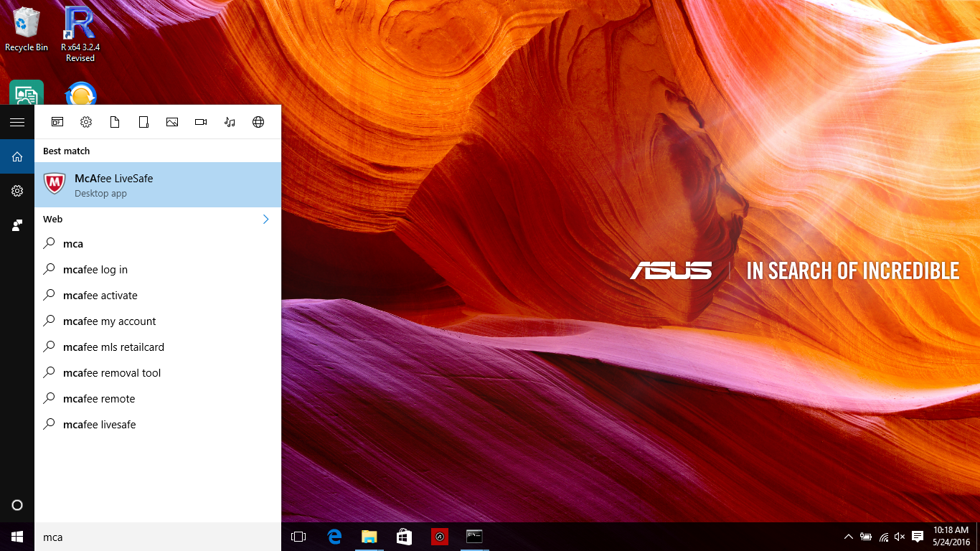This screenshot has width=980, height=551.
Task: Filter search results by Music
Action: (230, 122)
